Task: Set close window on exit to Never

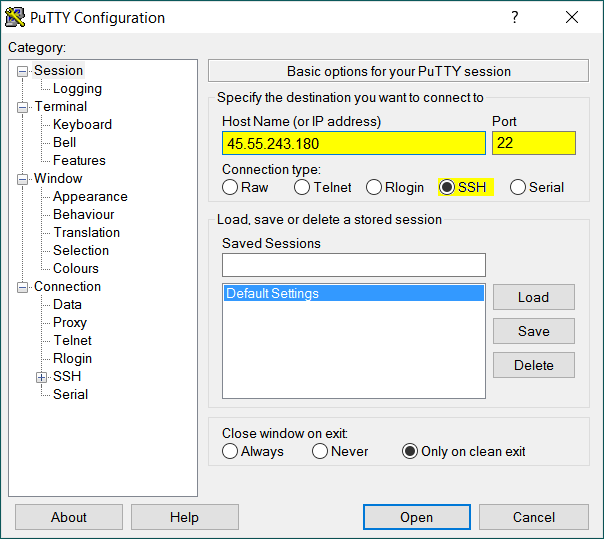Action: click(320, 451)
